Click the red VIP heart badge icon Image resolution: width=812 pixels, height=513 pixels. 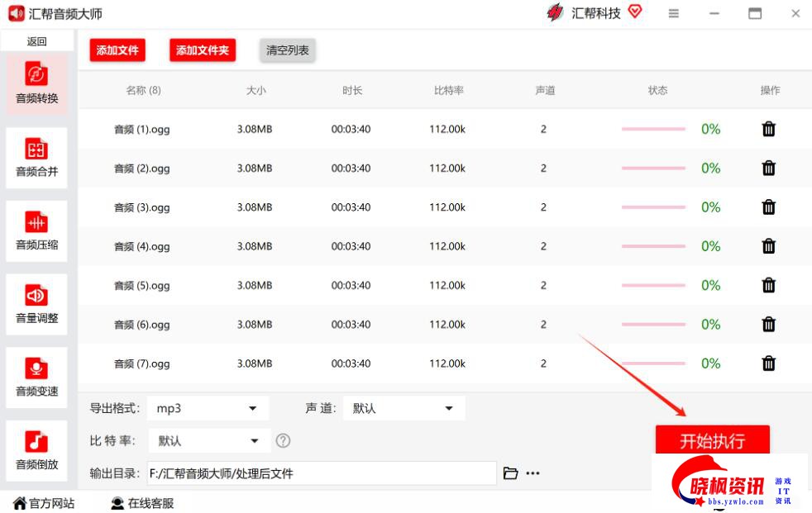click(x=635, y=12)
